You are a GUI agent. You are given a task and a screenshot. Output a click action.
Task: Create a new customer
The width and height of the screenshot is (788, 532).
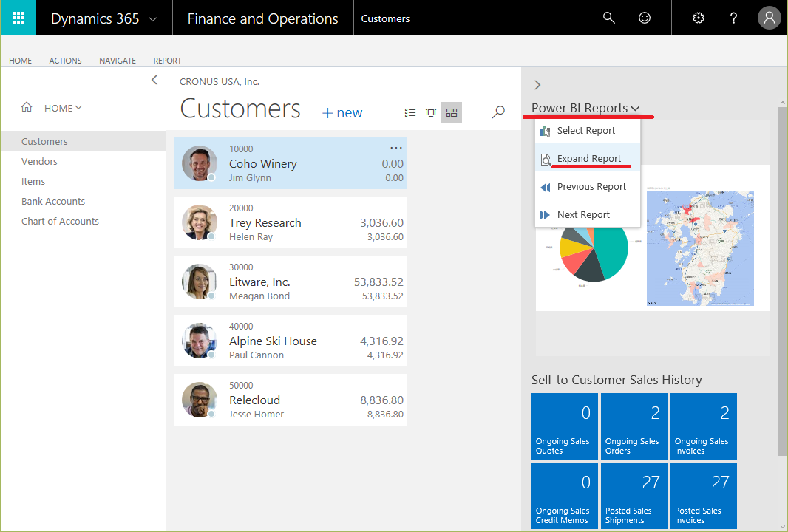coord(342,112)
